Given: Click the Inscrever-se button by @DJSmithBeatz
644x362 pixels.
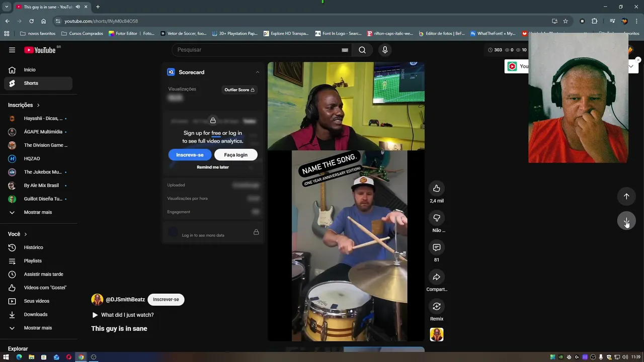Looking at the screenshot, I should (166, 300).
